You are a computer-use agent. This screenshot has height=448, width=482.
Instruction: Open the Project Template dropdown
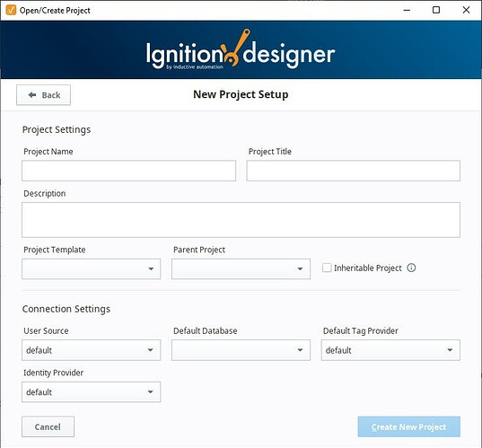92,269
